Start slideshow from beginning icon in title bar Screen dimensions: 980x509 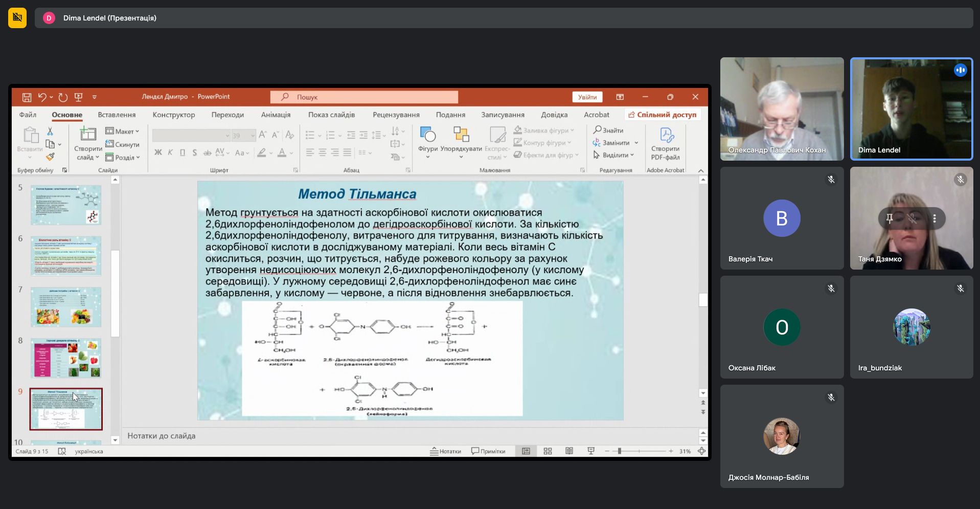coord(79,97)
